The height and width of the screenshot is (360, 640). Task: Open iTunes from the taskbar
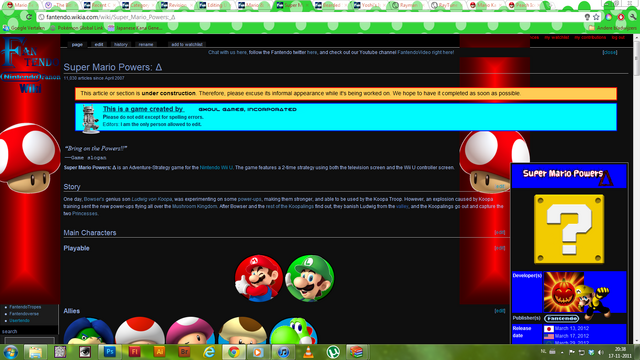point(283,352)
